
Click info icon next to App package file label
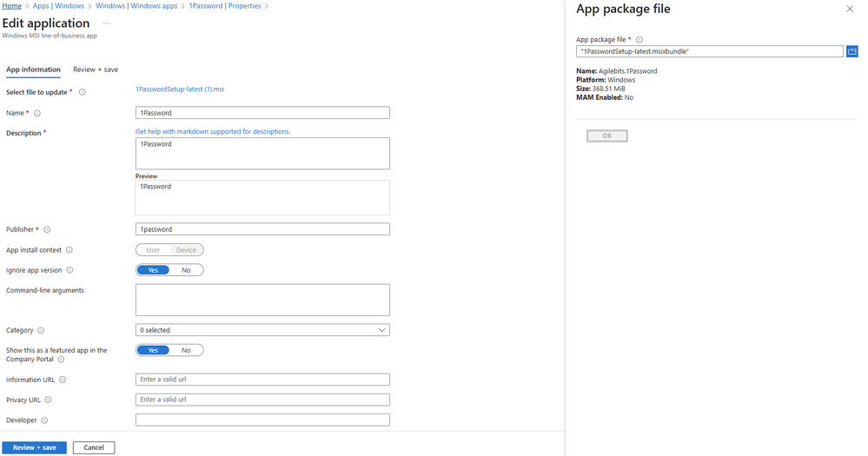[639, 40]
